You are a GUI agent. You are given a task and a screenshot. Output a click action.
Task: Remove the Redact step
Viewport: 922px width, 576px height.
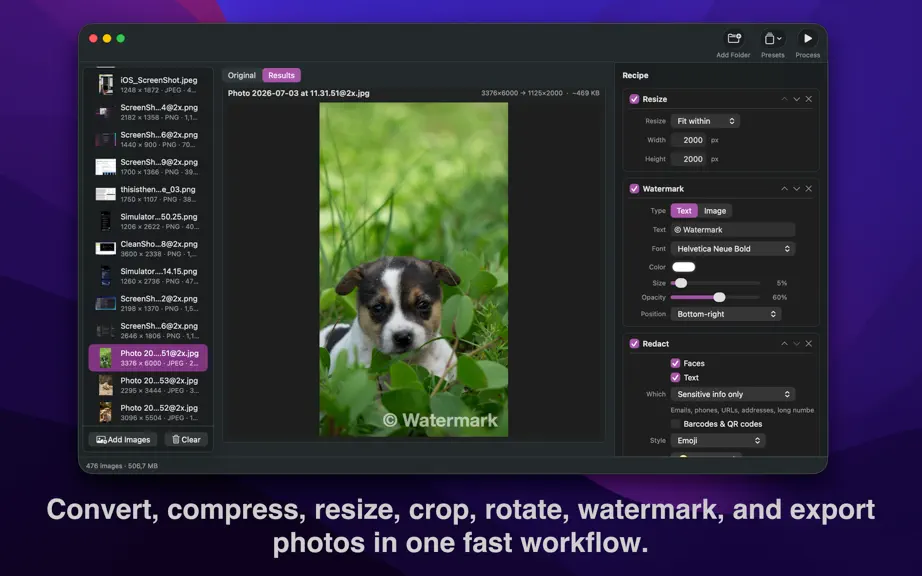pos(809,344)
